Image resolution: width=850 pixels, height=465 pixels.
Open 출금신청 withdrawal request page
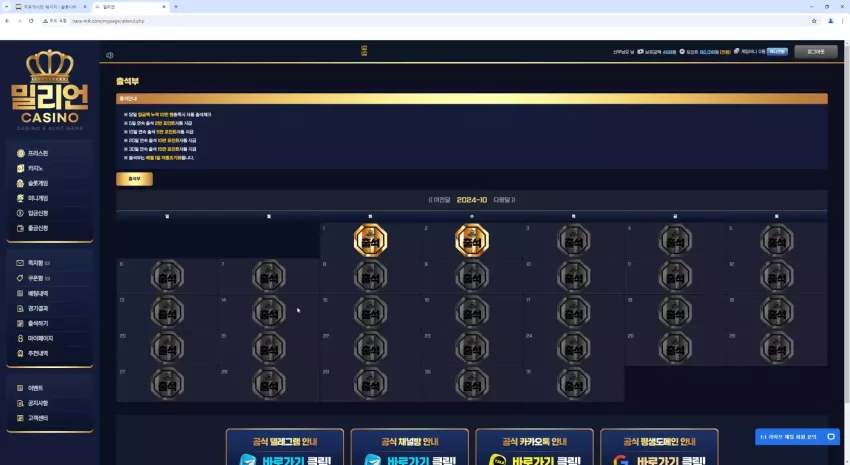[x=37, y=228]
